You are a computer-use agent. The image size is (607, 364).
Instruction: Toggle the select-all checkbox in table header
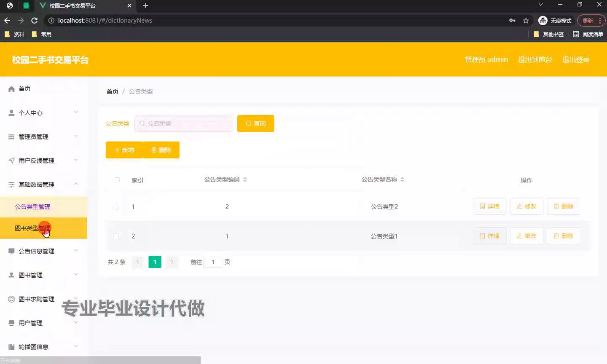pos(117,180)
